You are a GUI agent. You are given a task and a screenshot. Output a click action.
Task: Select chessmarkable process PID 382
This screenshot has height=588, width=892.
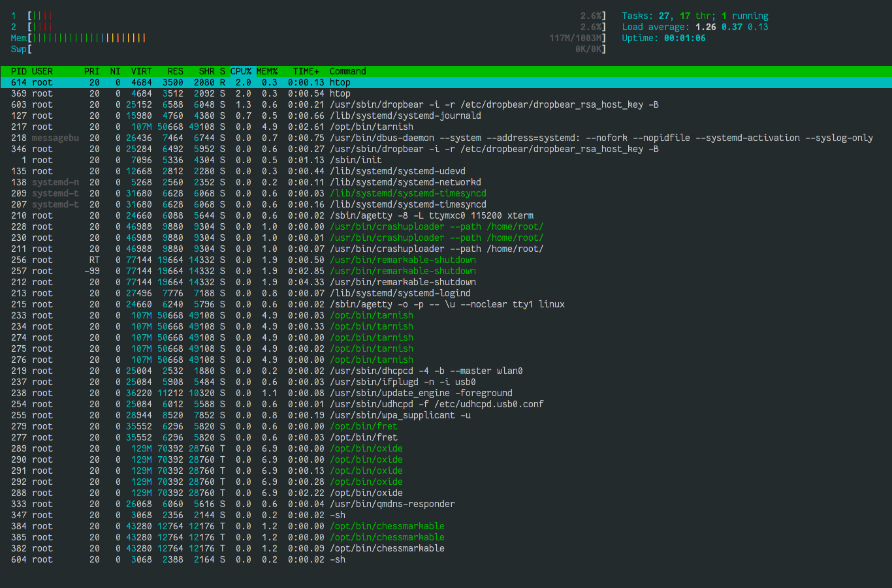[x=446, y=548]
